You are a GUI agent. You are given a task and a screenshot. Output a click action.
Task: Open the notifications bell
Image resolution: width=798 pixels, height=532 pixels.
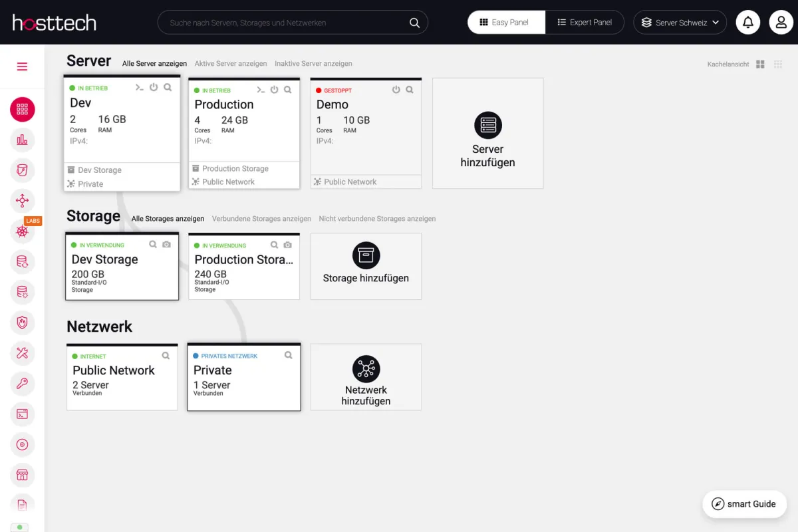tap(748, 23)
